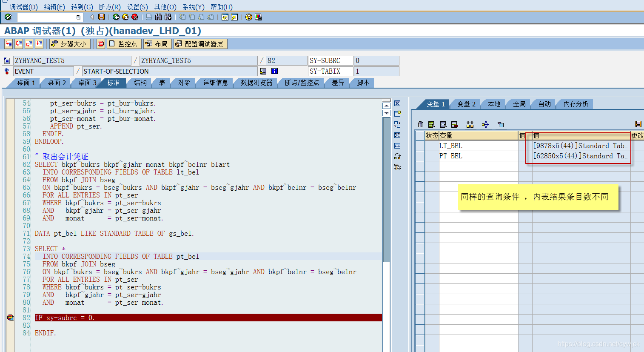Click the save icon in the variables panel

[x=638, y=123]
